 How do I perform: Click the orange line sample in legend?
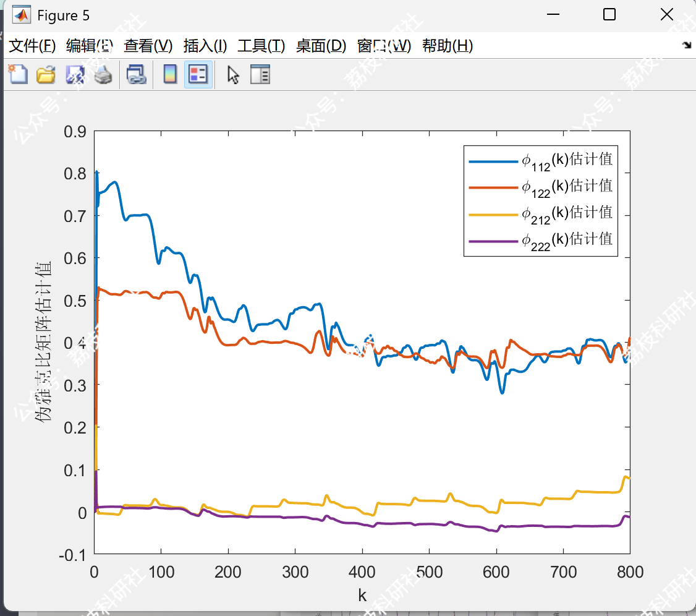coord(493,188)
